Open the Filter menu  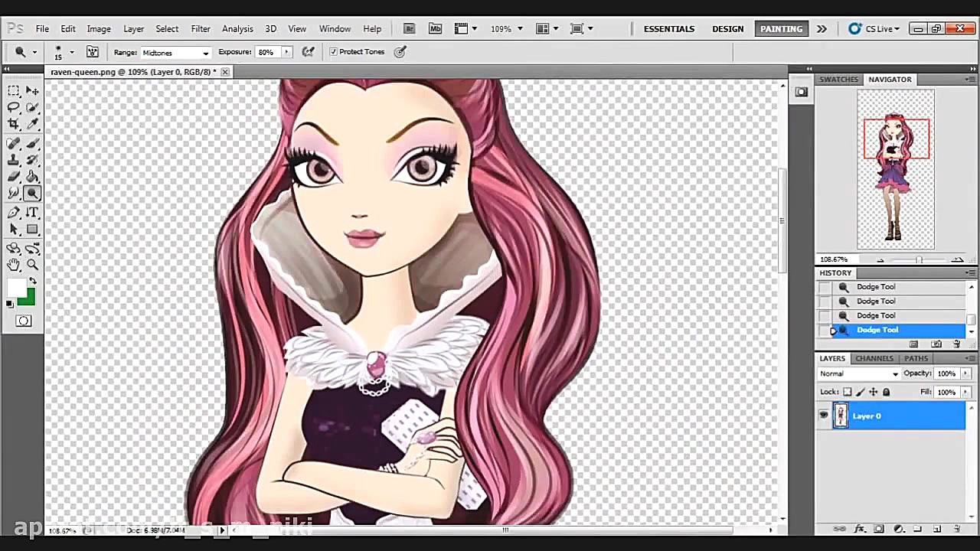point(201,28)
